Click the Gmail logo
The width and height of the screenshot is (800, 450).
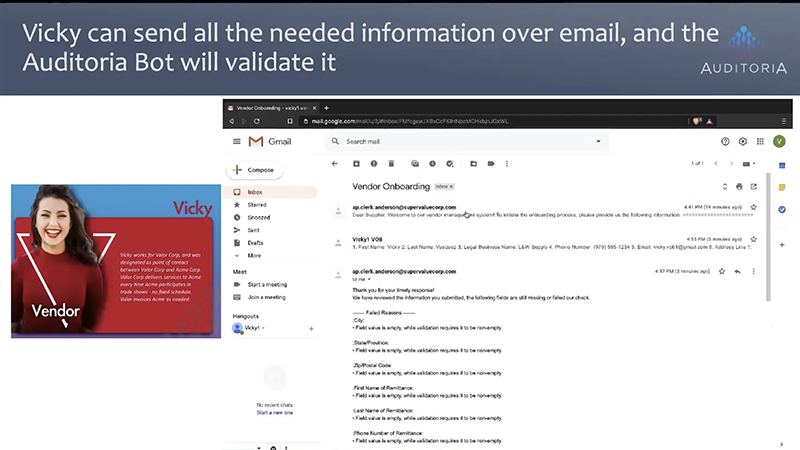270,141
